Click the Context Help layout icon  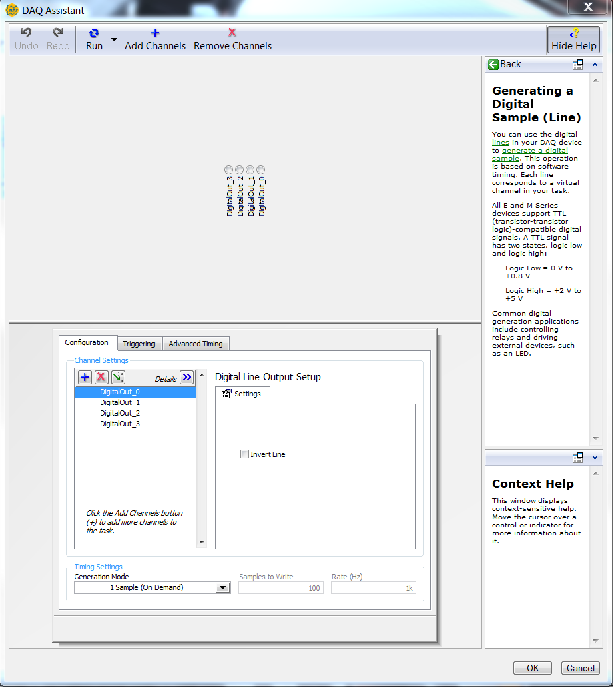(578, 458)
